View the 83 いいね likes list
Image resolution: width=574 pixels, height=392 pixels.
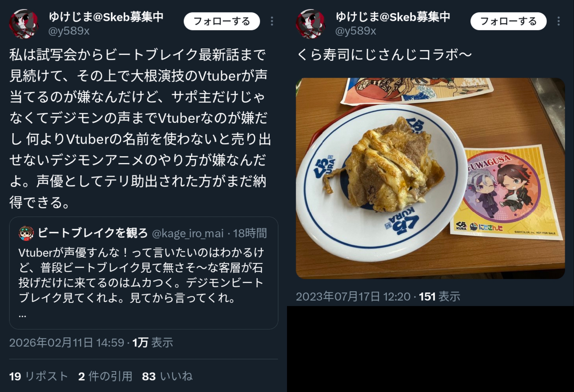pyautogui.click(x=167, y=376)
